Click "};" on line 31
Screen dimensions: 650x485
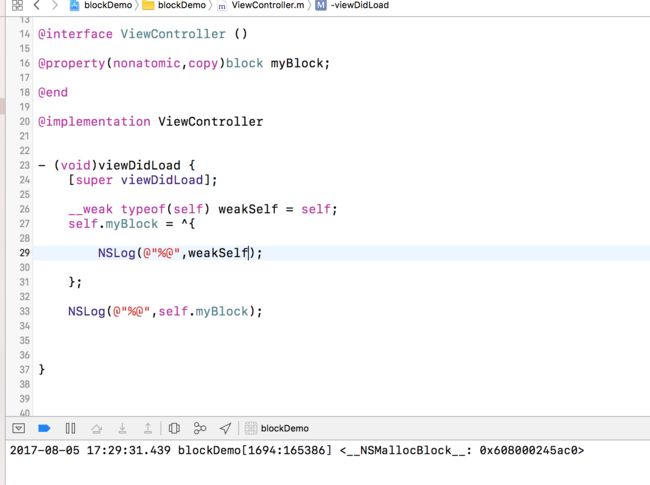pyautogui.click(x=75, y=282)
